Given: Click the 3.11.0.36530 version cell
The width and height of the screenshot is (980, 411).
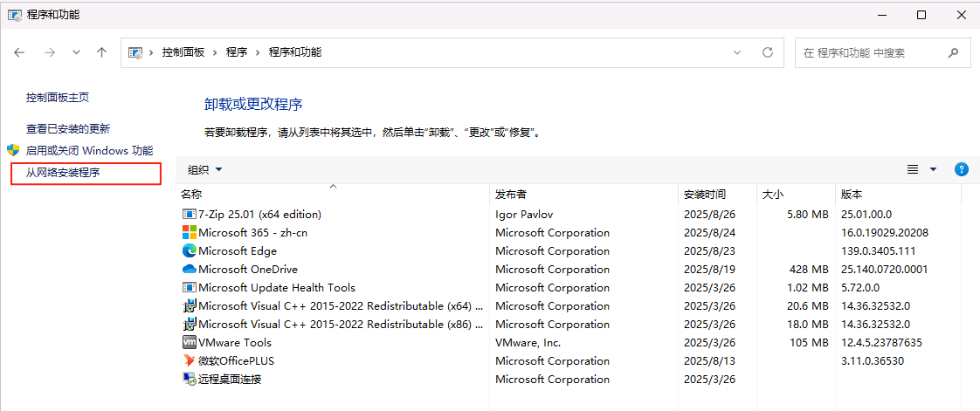Looking at the screenshot, I should click(x=873, y=361).
